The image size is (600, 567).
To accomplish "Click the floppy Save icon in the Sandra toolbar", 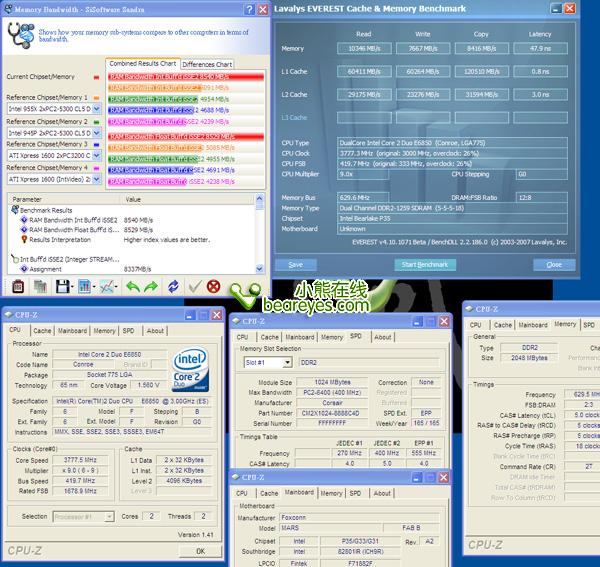I will (x=62, y=286).
